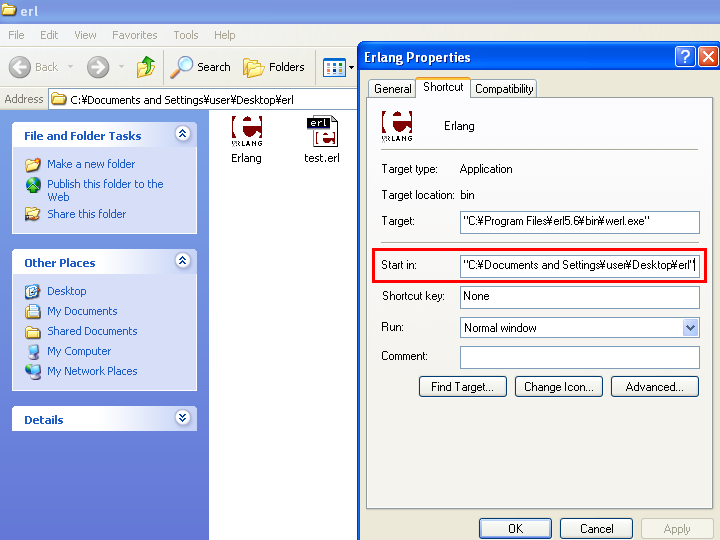
Task: Click the Target path field
Action: pyautogui.click(x=579, y=222)
